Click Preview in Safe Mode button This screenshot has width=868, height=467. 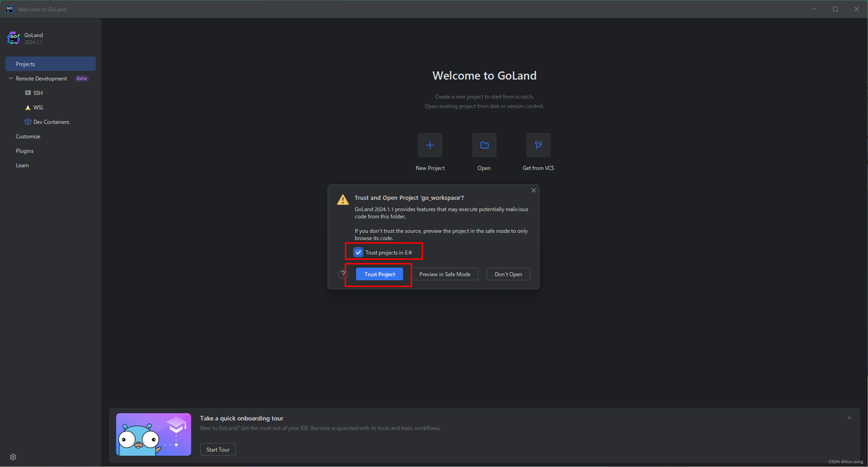(444, 274)
